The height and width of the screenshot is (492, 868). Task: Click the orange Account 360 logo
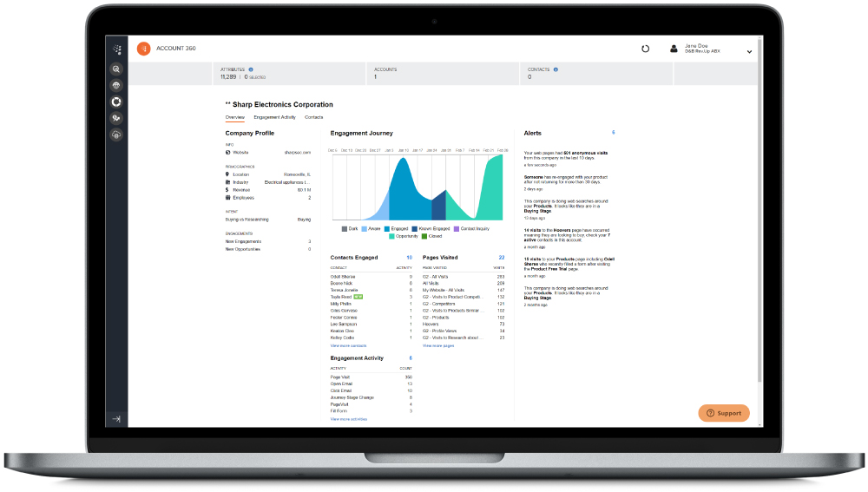point(144,49)
